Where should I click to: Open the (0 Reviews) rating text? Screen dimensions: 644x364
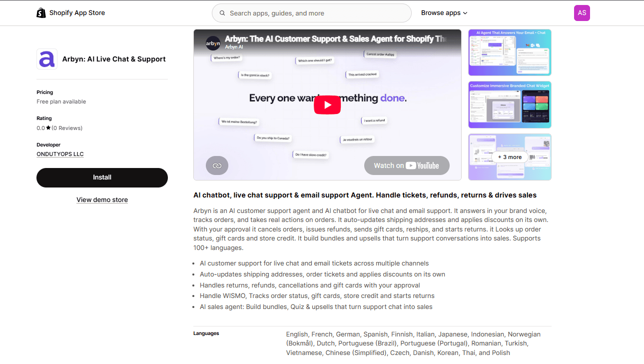tap(67, 128)
